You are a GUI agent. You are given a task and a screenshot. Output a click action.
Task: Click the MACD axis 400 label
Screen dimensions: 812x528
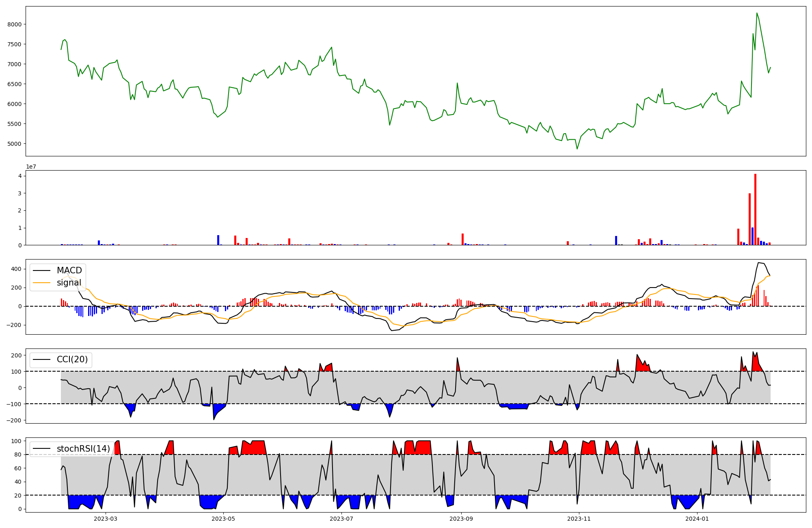point(16,269)
